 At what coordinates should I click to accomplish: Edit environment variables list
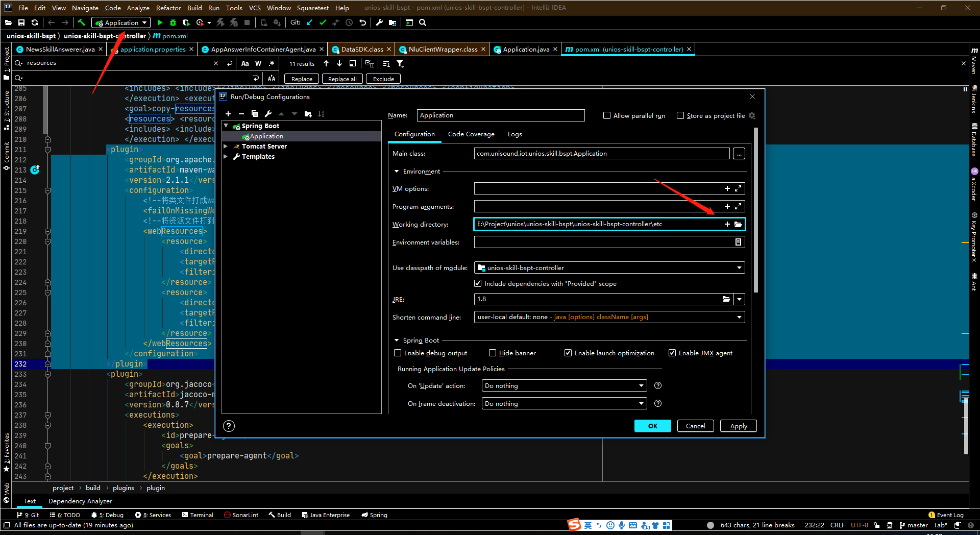(738, 242)
